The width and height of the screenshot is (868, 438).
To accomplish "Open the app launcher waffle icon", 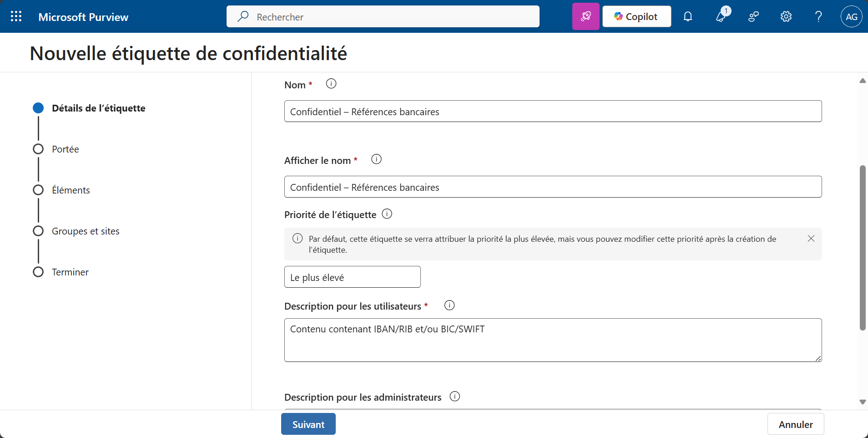I will point(16,17).
